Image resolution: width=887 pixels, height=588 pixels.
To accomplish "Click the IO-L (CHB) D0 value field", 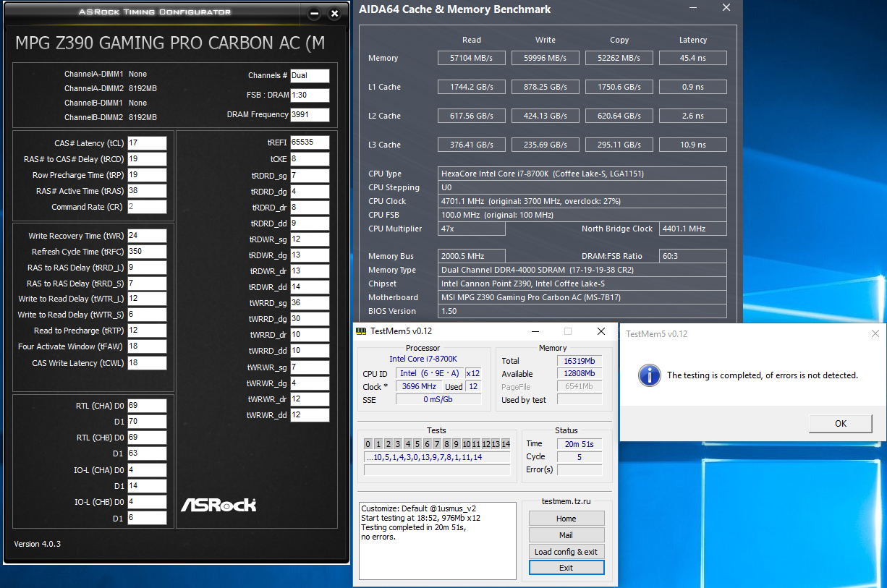I will click(x=147, y=502).
